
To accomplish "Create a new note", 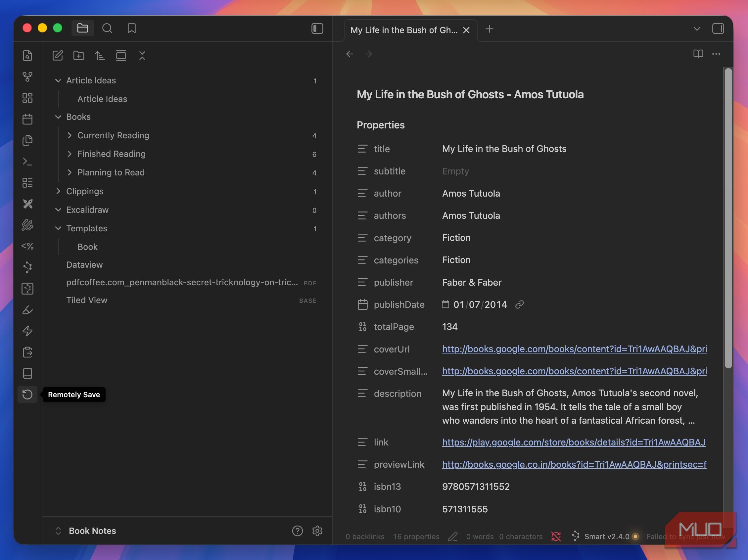I will (58, 56).
